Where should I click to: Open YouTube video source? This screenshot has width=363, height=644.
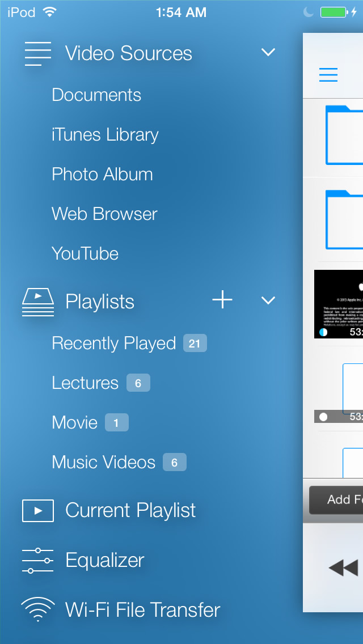click(x=85, y=254)
